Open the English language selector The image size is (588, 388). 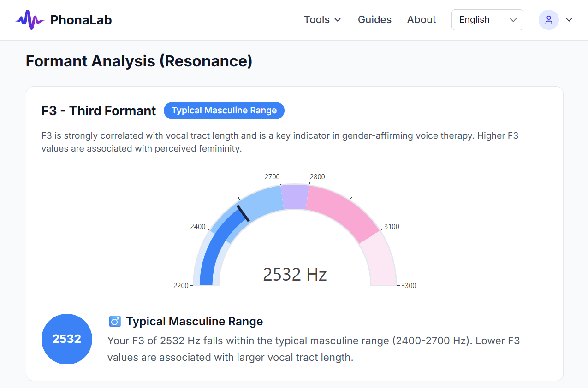(487, 20)
